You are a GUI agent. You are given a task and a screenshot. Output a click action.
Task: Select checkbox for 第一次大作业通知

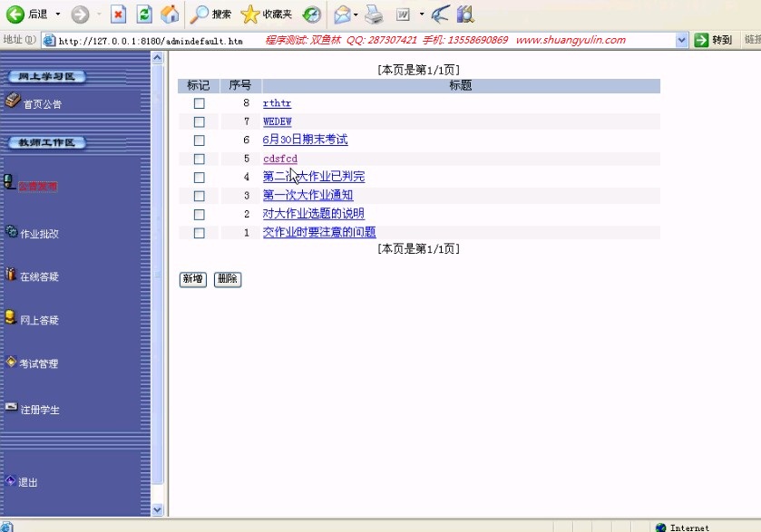(199, 196)
